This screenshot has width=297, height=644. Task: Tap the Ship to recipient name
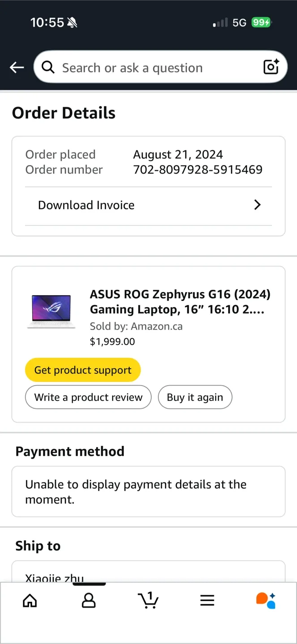tap(54, 578)
